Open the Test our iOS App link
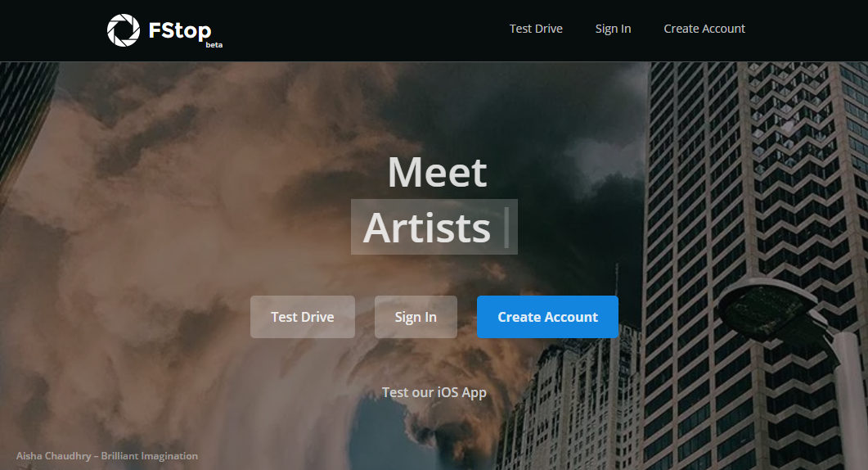 [434, 392]
